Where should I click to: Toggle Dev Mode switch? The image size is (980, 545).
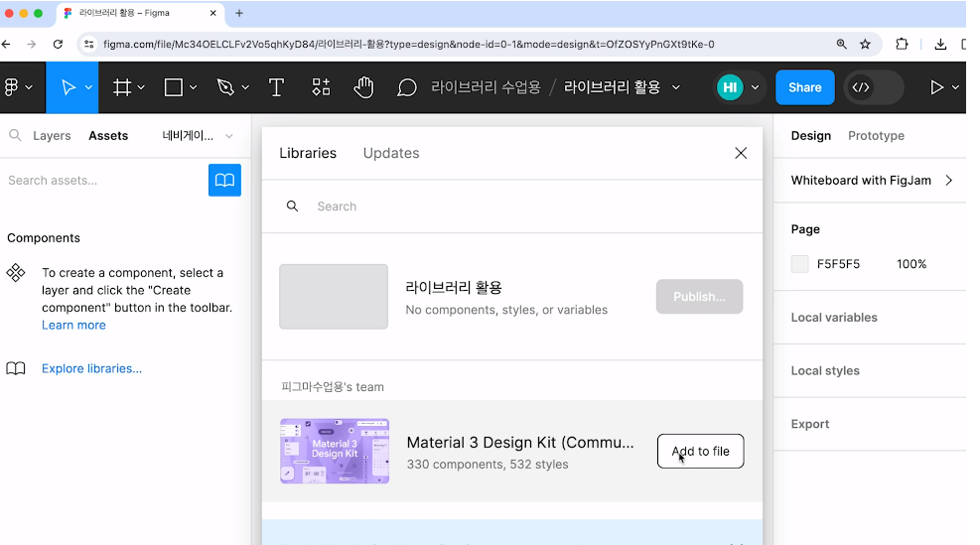point(874,87)
